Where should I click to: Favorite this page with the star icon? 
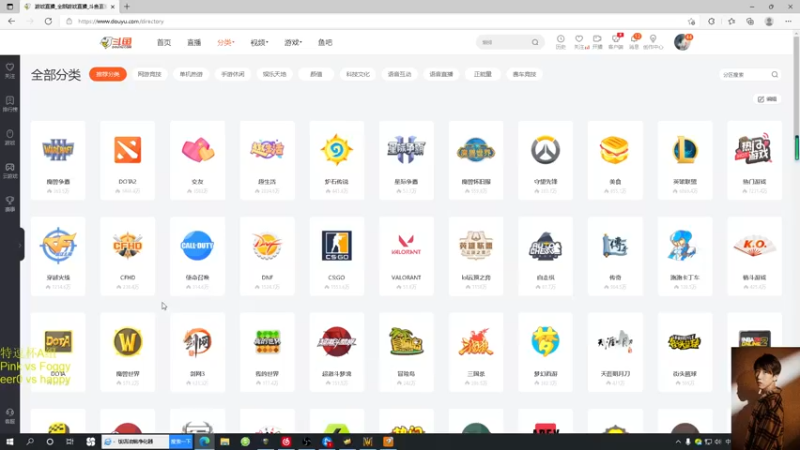[691, 21]
